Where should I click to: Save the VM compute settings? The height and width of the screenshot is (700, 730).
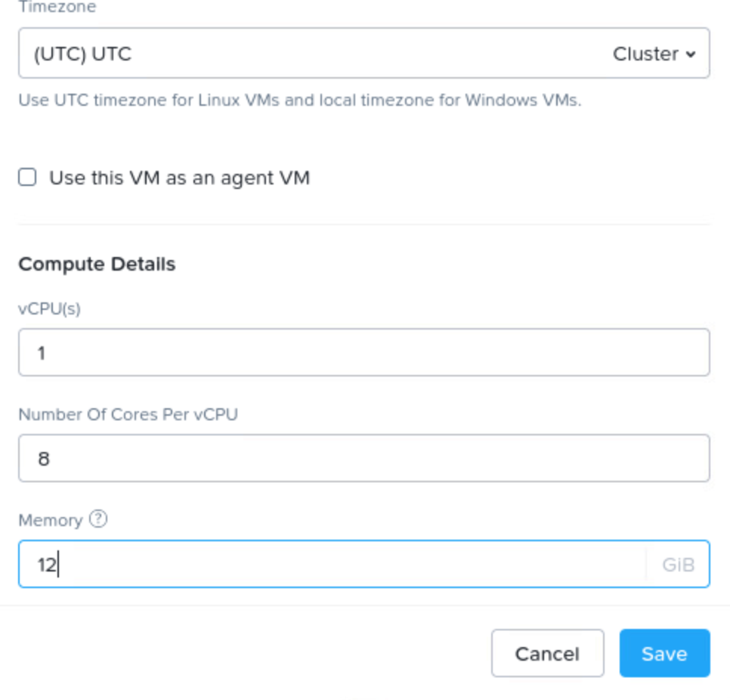664,653
